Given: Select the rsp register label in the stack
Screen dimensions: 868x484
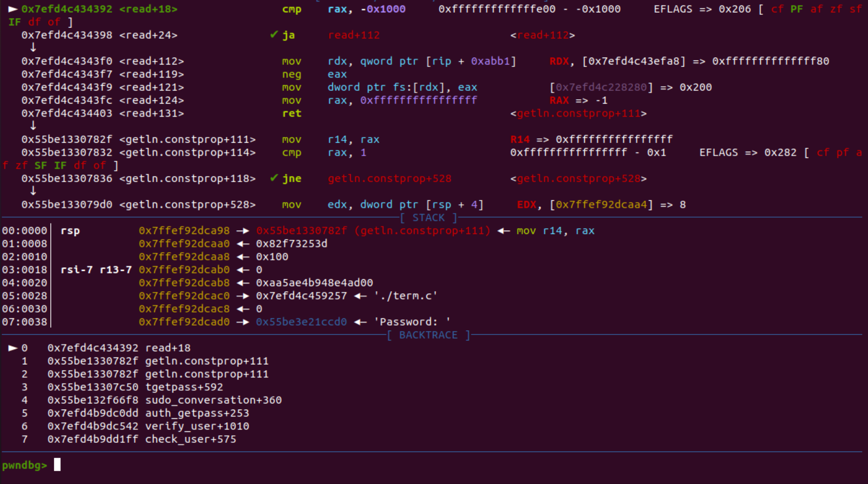Looking at the screenshot, I should [70, 231].
